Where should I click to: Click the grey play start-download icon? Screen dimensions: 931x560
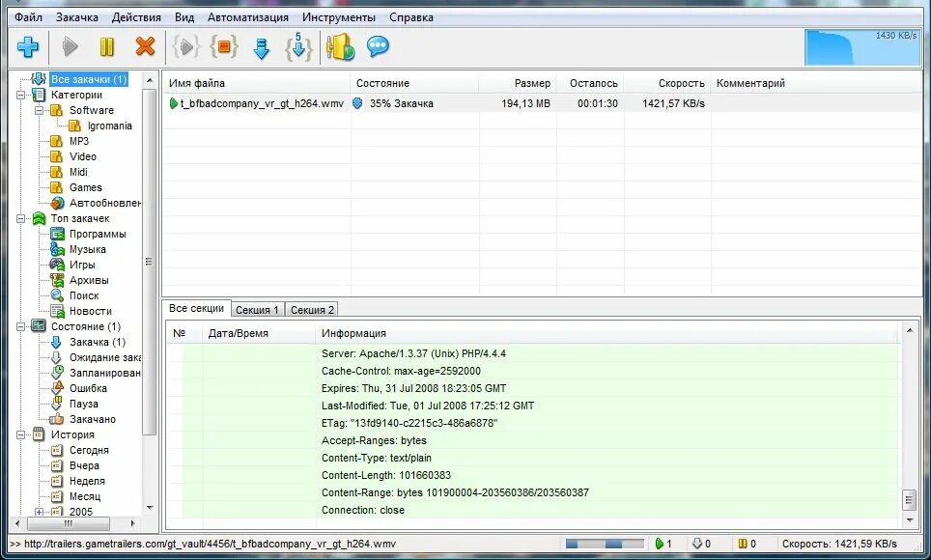click(71, 46)
